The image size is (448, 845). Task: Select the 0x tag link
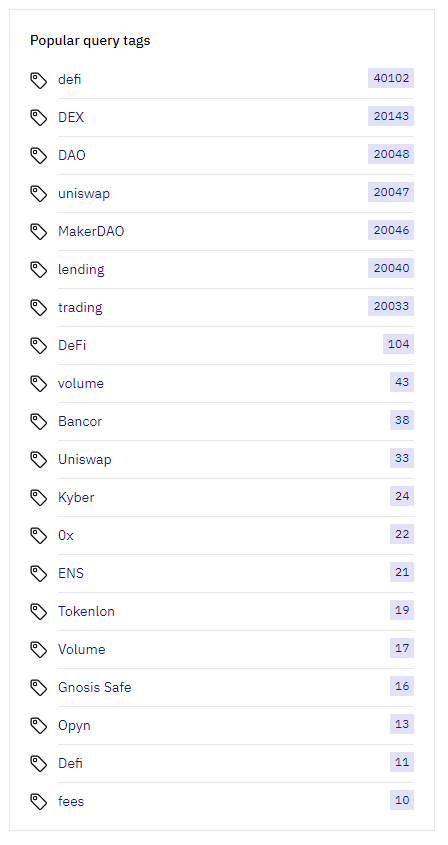(x=66, y=536)
